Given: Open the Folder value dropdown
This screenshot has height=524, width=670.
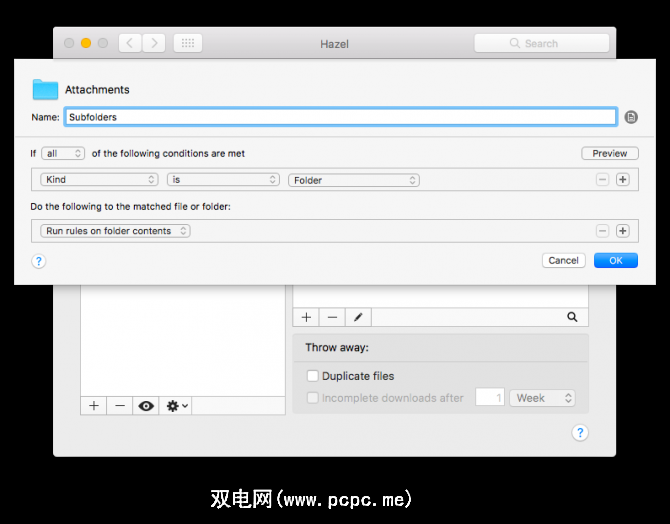Looking at the screenshot, I should click(354, 180).
